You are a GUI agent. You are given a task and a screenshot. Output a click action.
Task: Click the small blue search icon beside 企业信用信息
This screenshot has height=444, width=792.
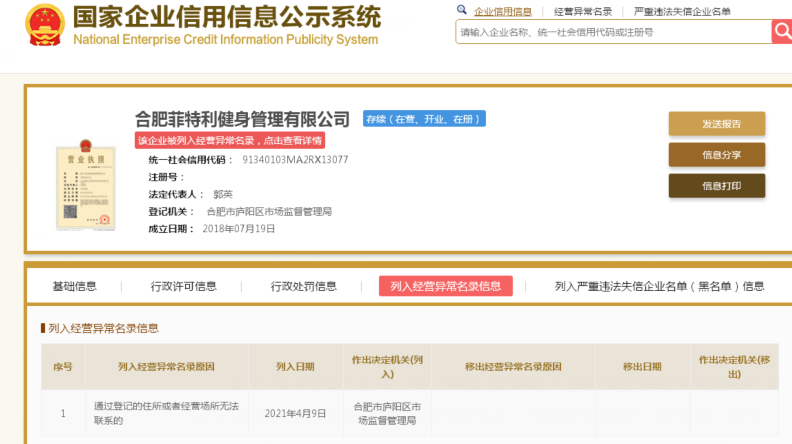coord(462,10)
